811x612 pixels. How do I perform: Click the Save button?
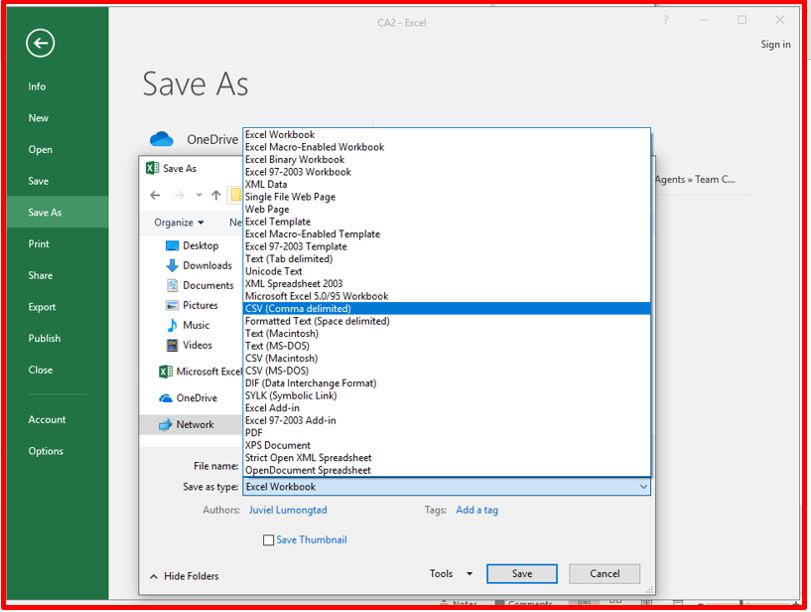522,574
